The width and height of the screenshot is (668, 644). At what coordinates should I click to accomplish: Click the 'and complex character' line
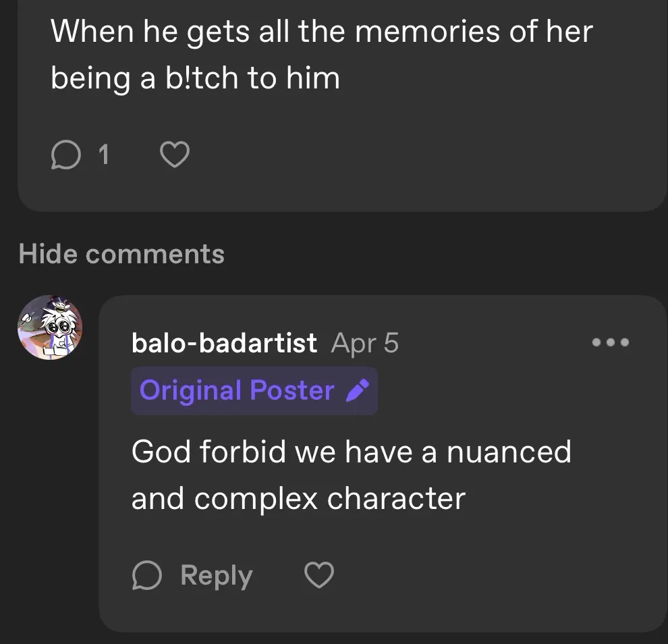coord(298,499)
